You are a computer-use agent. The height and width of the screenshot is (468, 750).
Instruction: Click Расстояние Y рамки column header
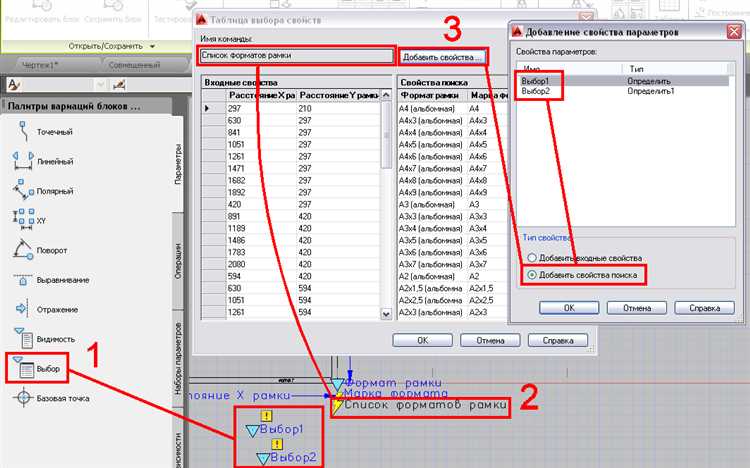coord(339,95)
